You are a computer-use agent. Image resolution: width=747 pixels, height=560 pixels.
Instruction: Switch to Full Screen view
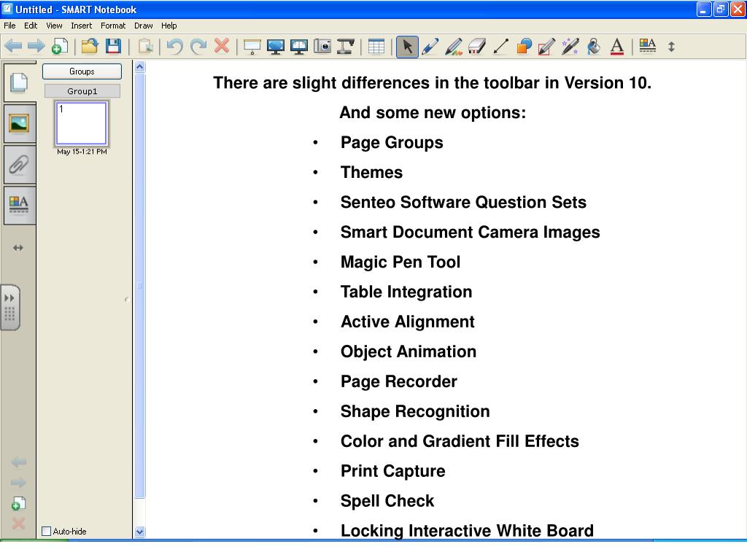click(x=275, y=47)
